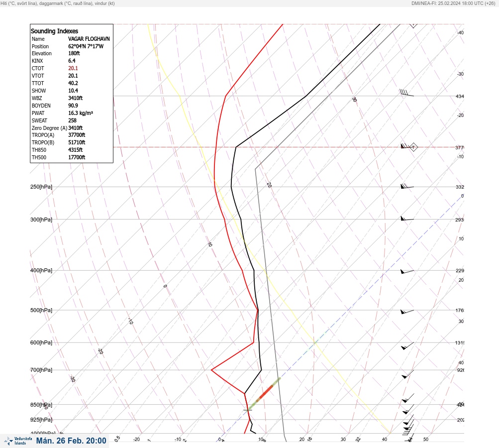Click the TROPO(A) value 37700ft

[x=77, y=135]
